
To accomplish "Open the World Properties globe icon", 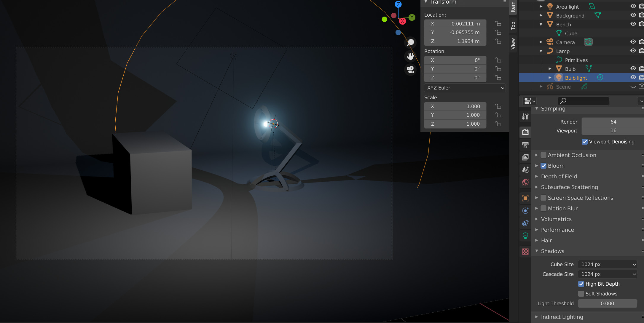I will click(525, 182).
